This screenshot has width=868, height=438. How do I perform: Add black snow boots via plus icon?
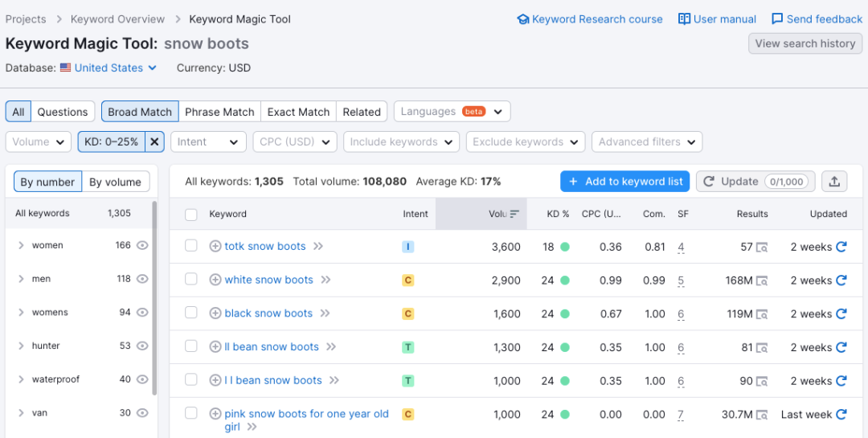click(x=215, y=313)
